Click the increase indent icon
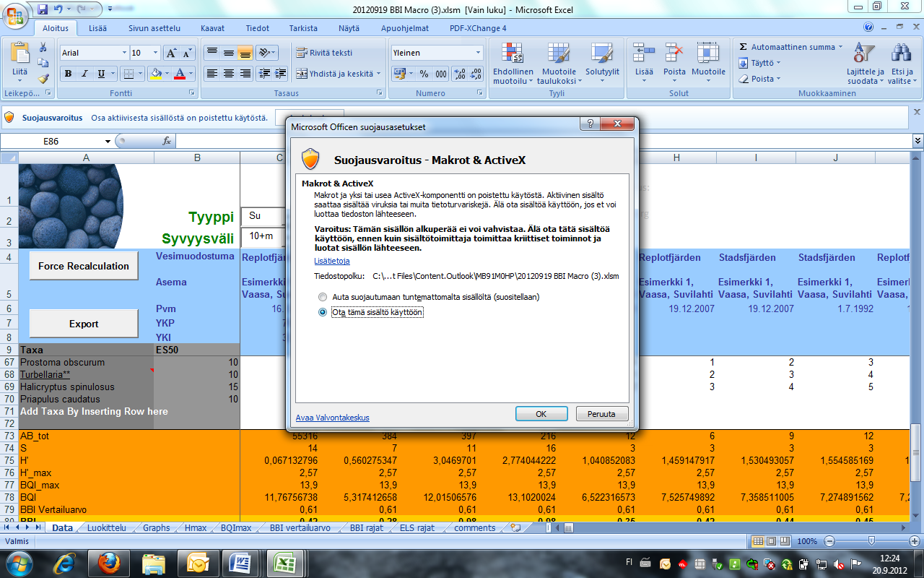This screenshot has width=924, height=578. click(x=280, y=74)
